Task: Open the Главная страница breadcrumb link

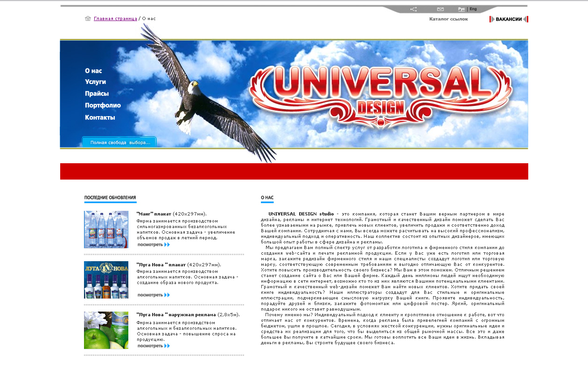Action: coord(115,19)
